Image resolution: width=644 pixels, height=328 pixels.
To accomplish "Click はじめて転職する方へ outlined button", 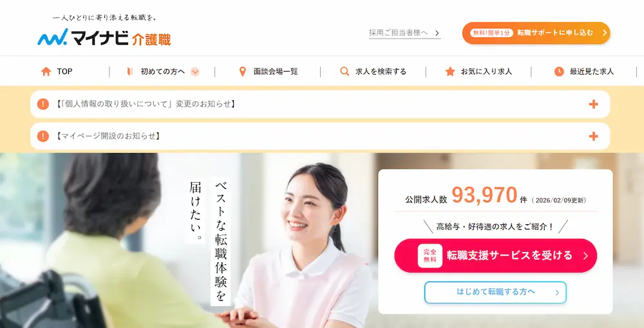I will pos(495,293).
